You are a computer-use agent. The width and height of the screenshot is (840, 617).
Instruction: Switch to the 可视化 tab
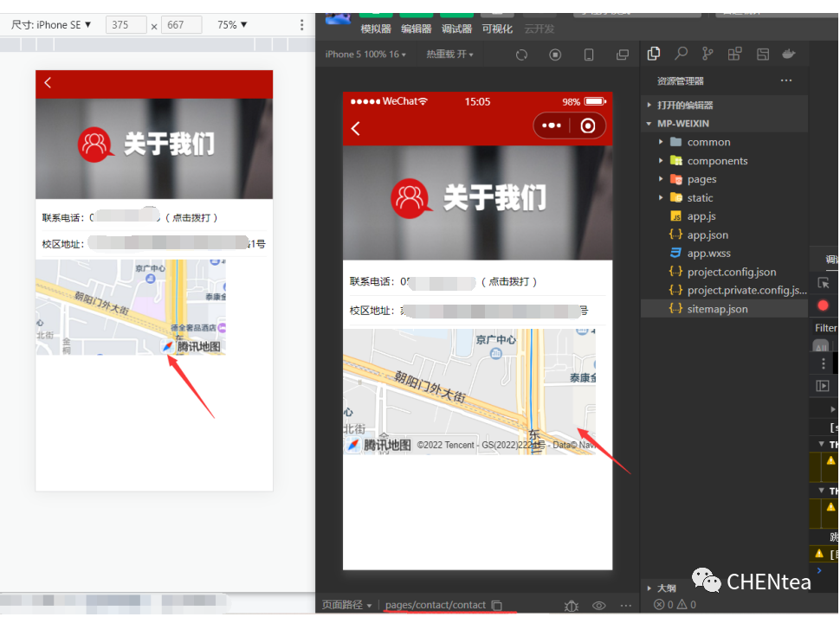497,29
